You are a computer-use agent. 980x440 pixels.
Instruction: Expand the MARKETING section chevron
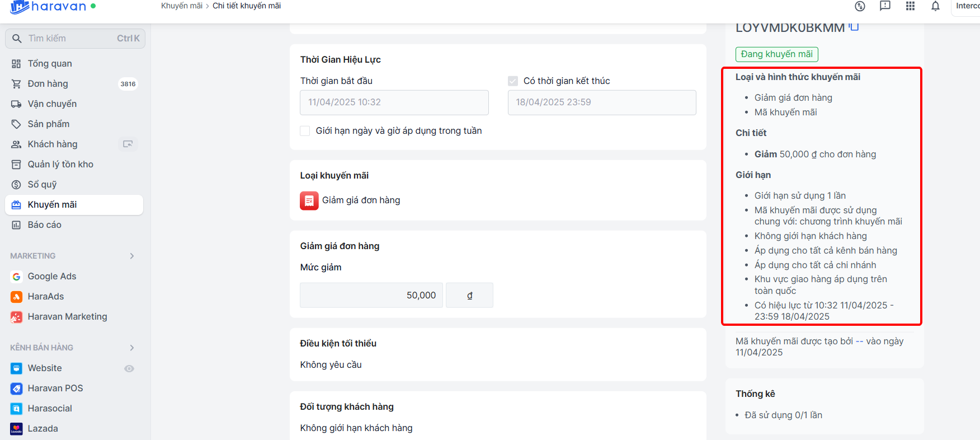pos(132,256)
